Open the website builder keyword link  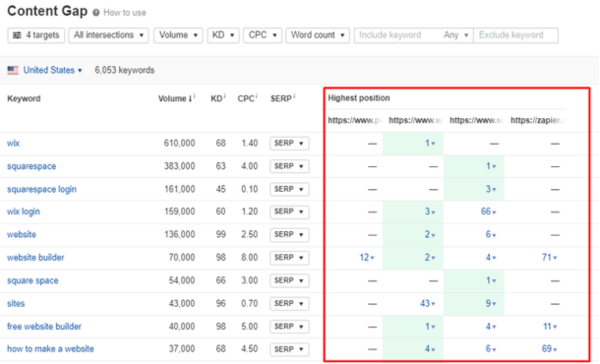tap(35, 258)
